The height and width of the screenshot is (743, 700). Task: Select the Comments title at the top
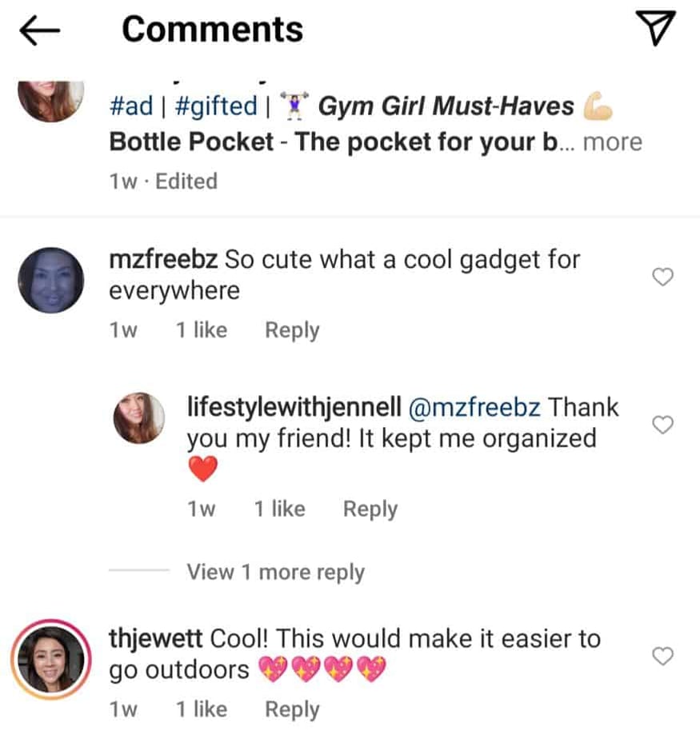coord(212,29)
